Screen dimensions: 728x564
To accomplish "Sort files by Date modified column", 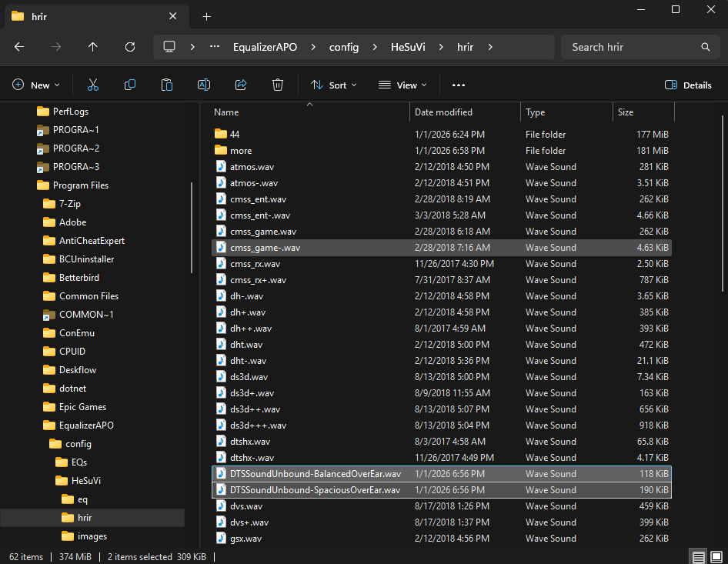I will 443,112.
